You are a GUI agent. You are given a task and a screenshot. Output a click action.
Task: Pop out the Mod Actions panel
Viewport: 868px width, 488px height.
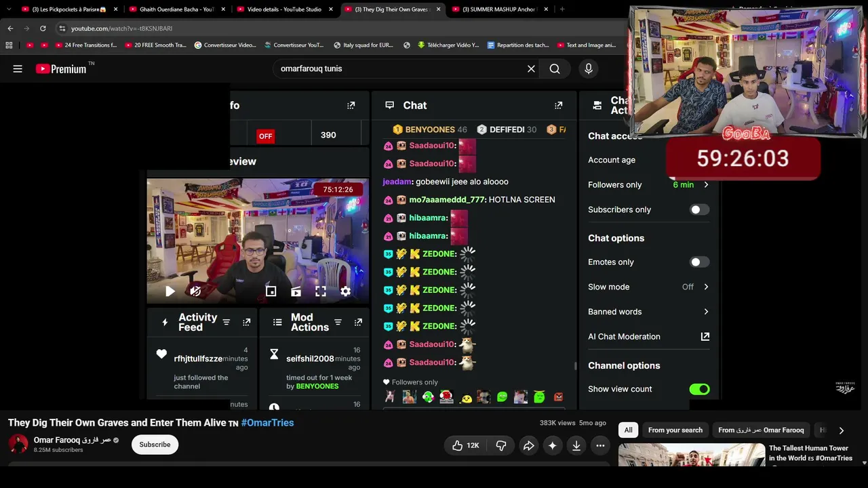click(358, 323)
